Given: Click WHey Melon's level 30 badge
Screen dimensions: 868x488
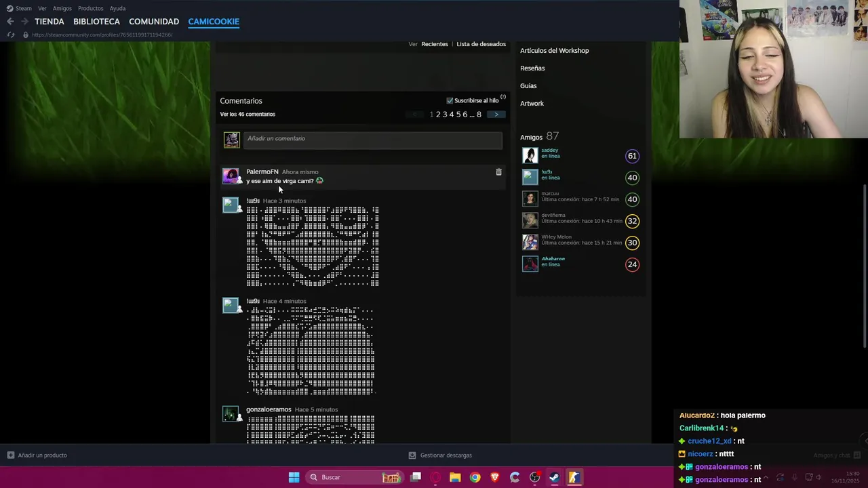Looking at the screenshot, I should (x=632, y=243).
